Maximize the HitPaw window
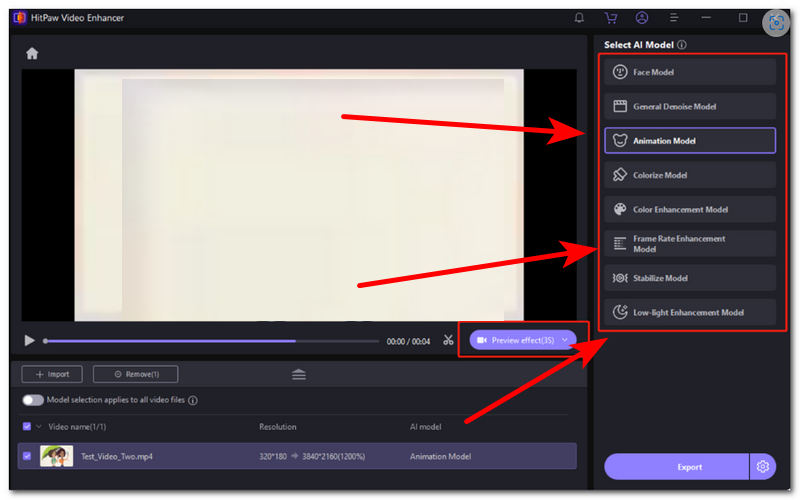The width and height of the screenshot is (800, 500). [743, 18]
